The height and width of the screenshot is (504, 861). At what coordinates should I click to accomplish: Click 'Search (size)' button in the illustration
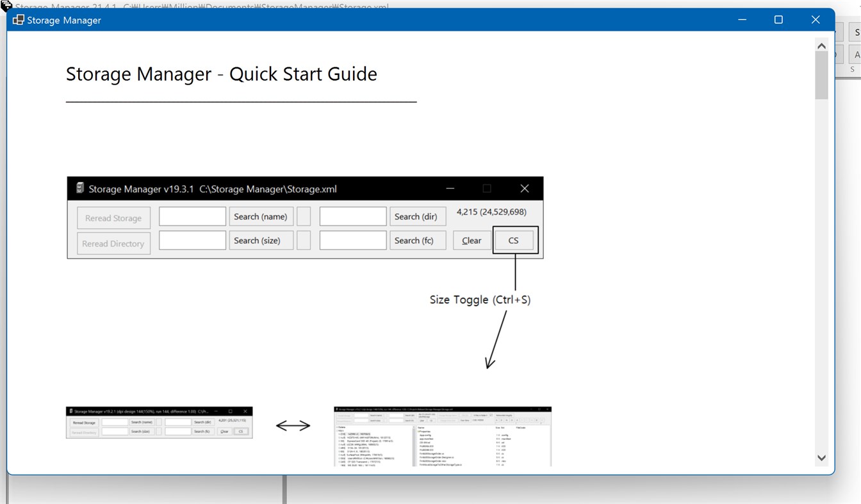(261, 240)
